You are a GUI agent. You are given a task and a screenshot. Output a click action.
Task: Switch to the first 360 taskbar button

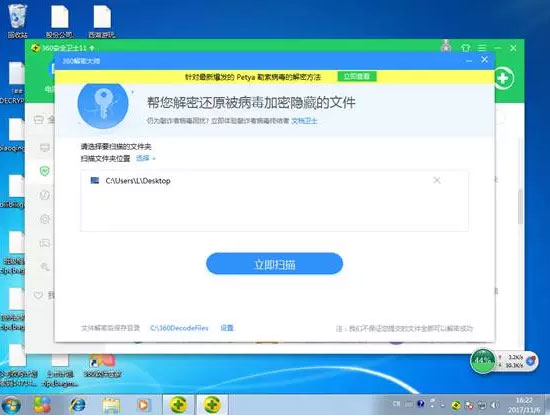point(179,405)
